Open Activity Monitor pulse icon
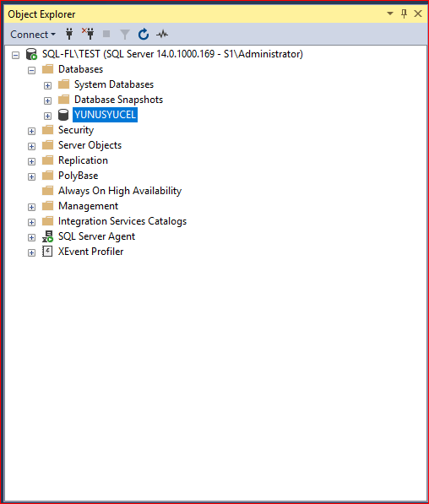The width and height of the screenshot is (429, 504). click(x=162, y=34)
